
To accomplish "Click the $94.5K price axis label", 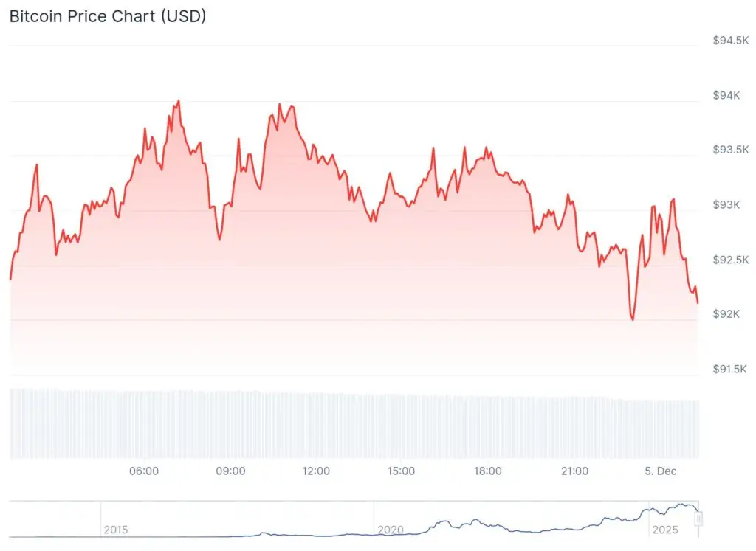I will coord(729,41).
